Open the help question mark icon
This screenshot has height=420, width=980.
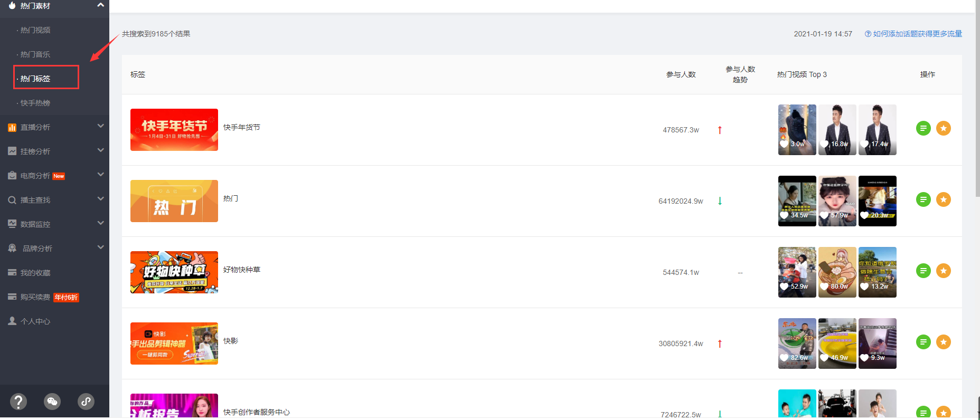pyautogui.click(x=18, y=402)
